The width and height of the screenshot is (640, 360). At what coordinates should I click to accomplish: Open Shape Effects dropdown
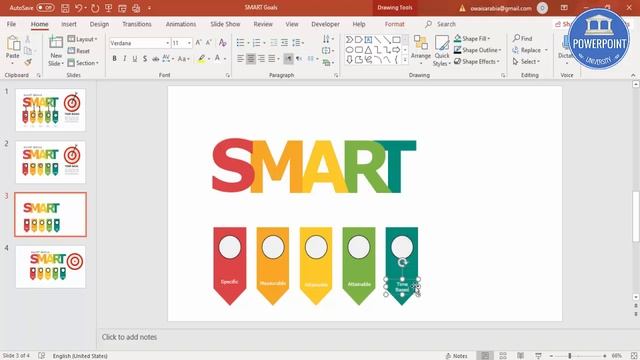click(x=477, y=61)
